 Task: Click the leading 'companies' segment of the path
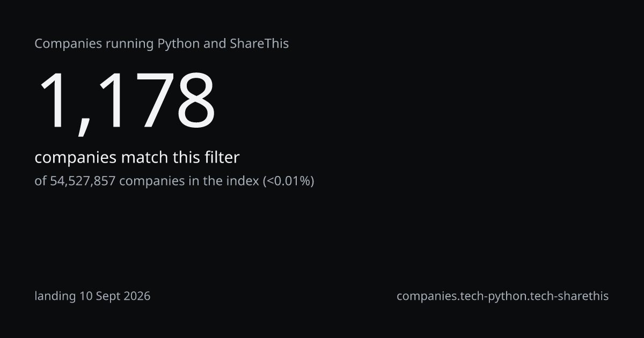[427, 296]
